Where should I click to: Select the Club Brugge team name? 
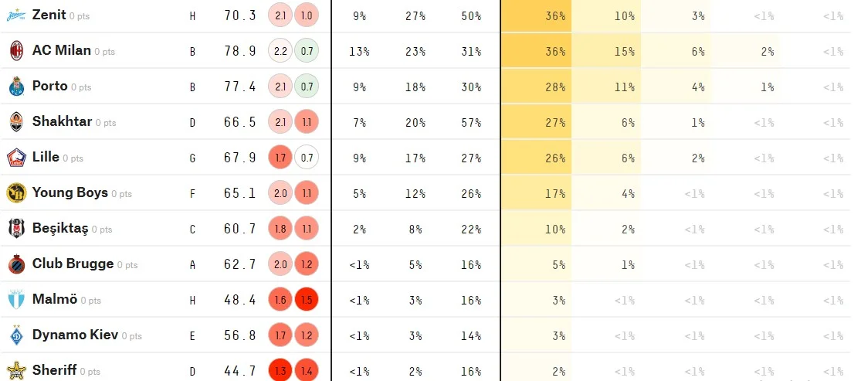click(73, 264)
